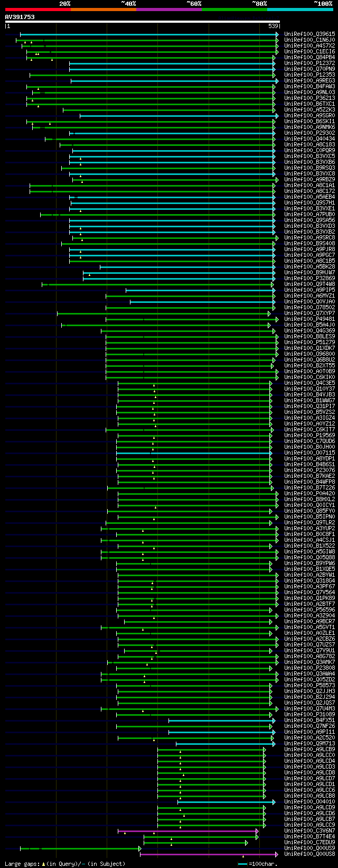This screenshot has height=868, width=338.
Task: Select hit label UniRef100_P51279
Action: [x=309, y=342]
